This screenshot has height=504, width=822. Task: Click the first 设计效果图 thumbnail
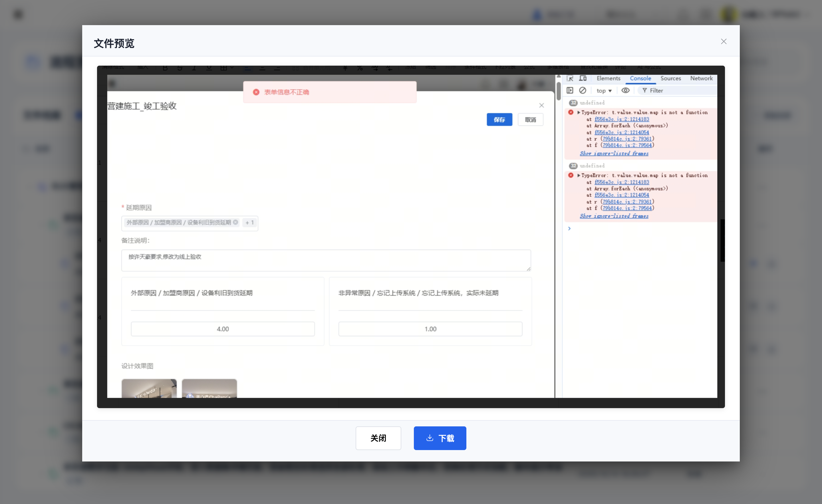pyautogui.click(x=149, y=388)
